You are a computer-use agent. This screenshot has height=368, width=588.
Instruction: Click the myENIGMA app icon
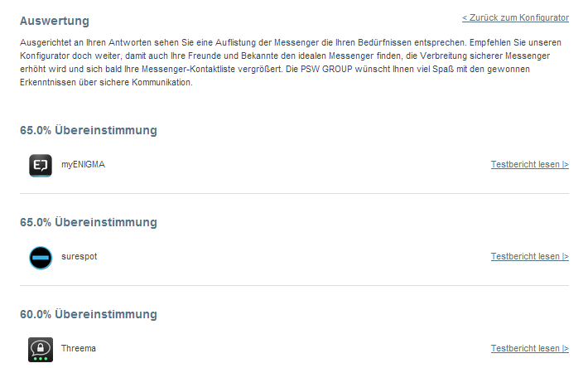[41, 166]
